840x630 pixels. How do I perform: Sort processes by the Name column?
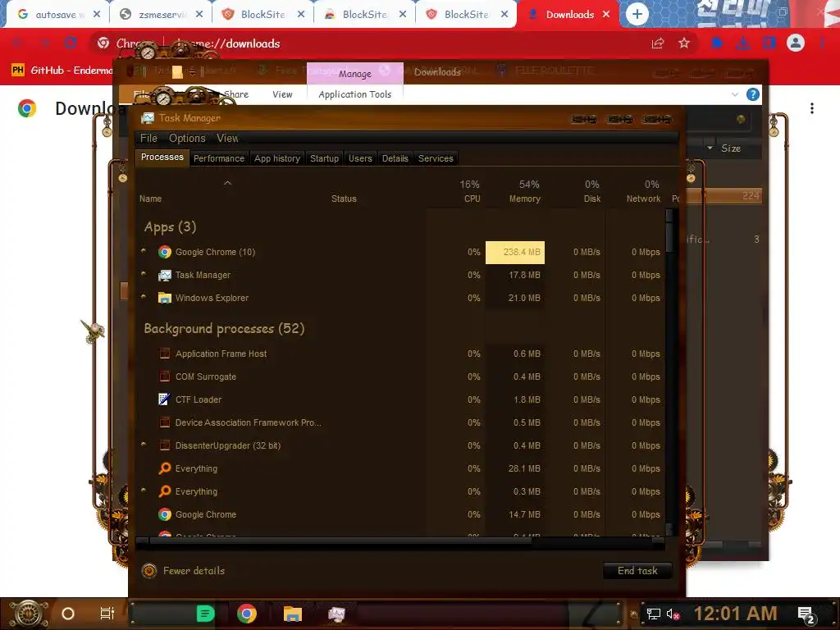click(x=151, y=199)
